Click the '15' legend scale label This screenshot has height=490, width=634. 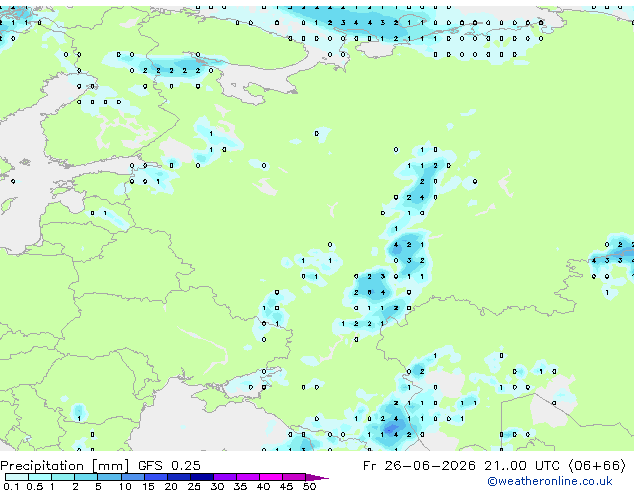(148, 486)
